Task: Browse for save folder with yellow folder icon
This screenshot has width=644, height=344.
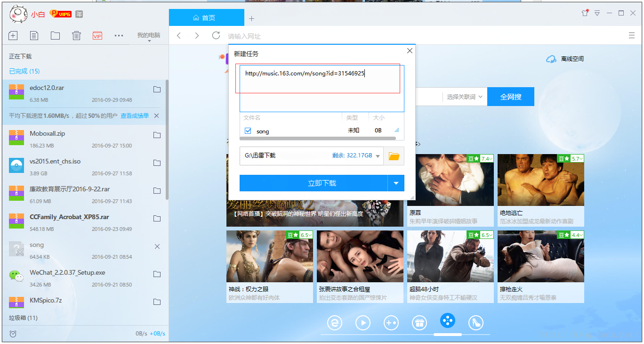Action: (394, 156)
